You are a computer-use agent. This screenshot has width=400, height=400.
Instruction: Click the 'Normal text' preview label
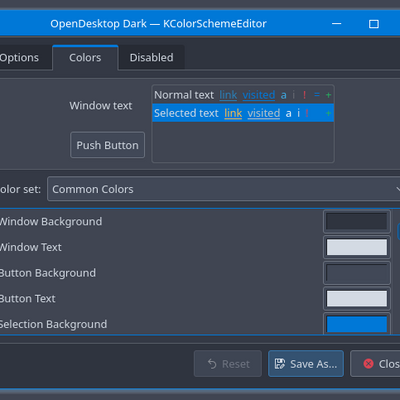[184, 95]
